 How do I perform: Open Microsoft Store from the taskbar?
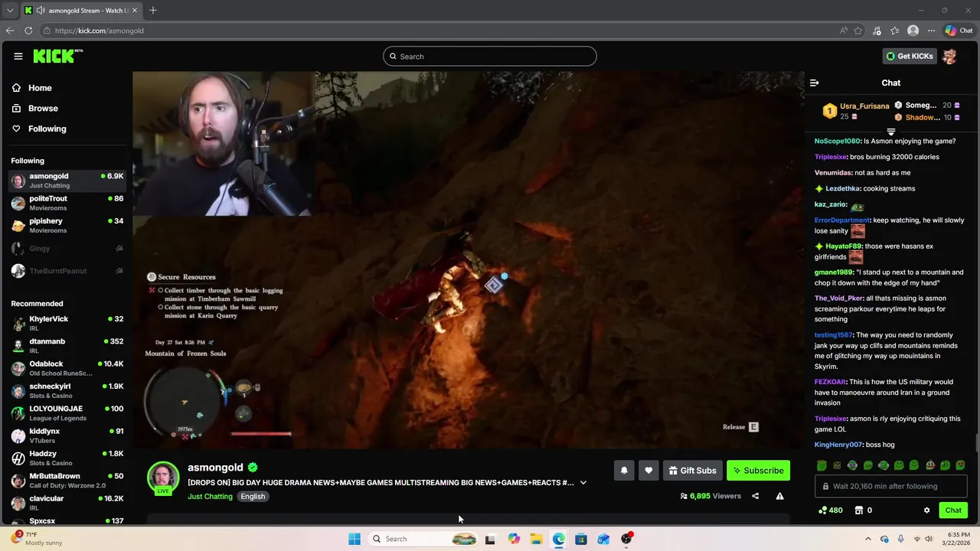pyautogui.click(x=581, y=539)
